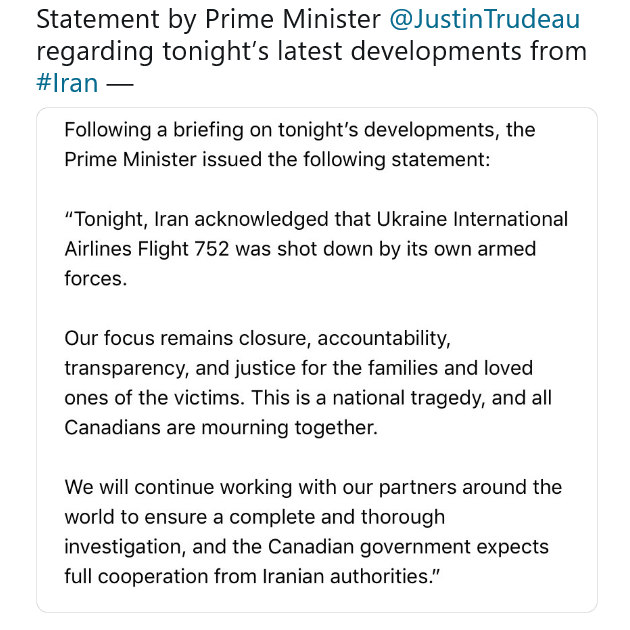This screenshot has width=630, height=630.
Task: Click the line 'Canadians are mourning together.'
Action: point(221,428)
